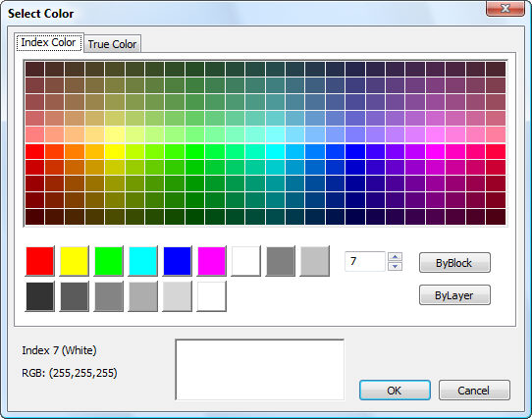Confirm selection with OK button
This screenshot has width=532, height=419.
pos(395,391)
